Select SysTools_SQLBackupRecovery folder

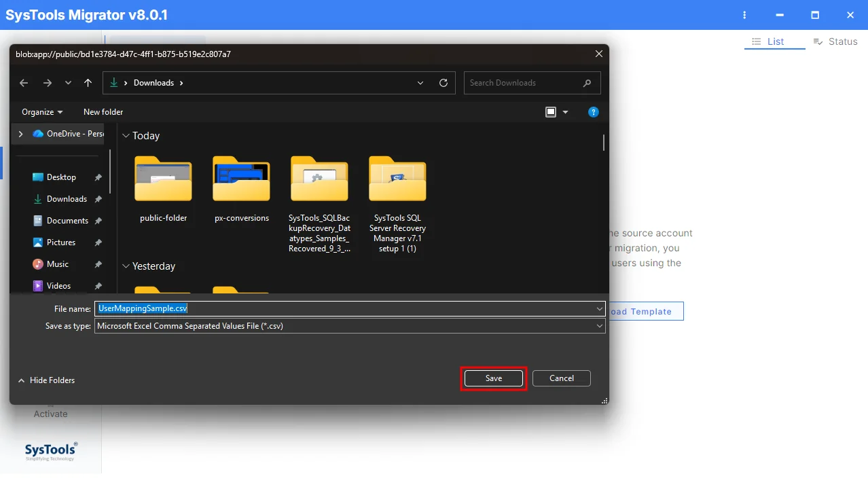pos(319,204)
